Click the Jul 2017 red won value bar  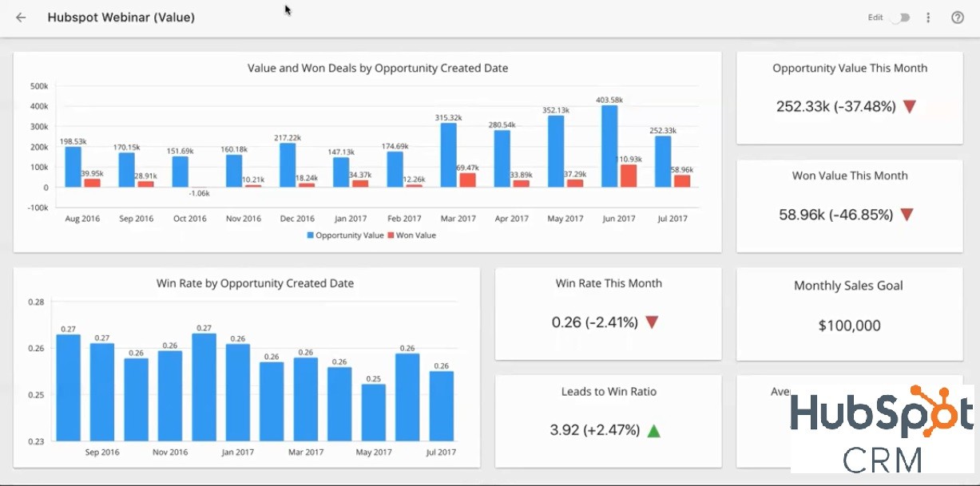[x=682, y=181]
